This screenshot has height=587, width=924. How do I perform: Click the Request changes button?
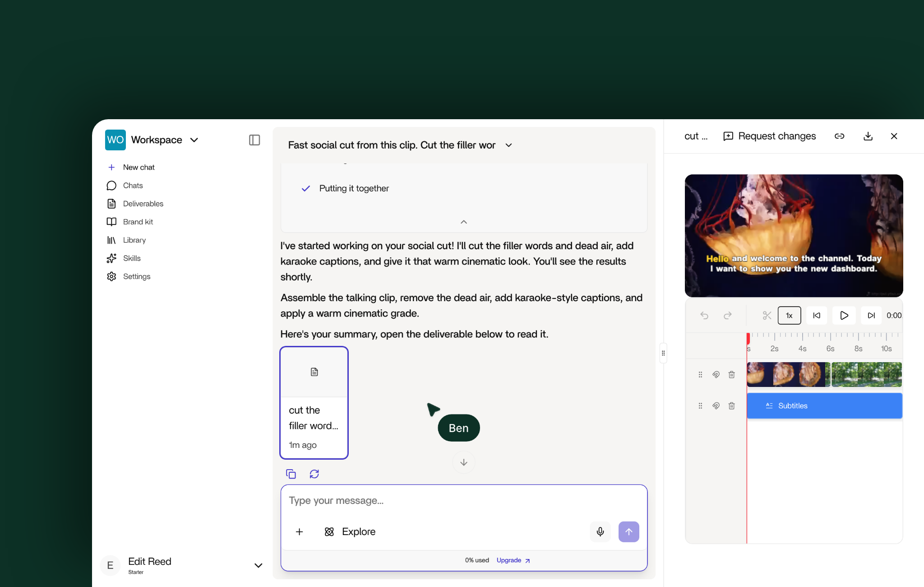(x=769, y=136)
